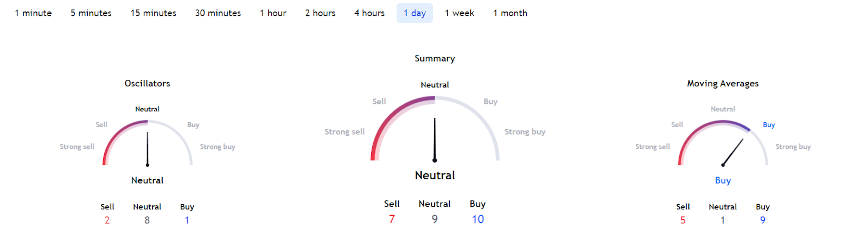
Task: Switch to the 1 week timeframe
Action: pos(459,13)
